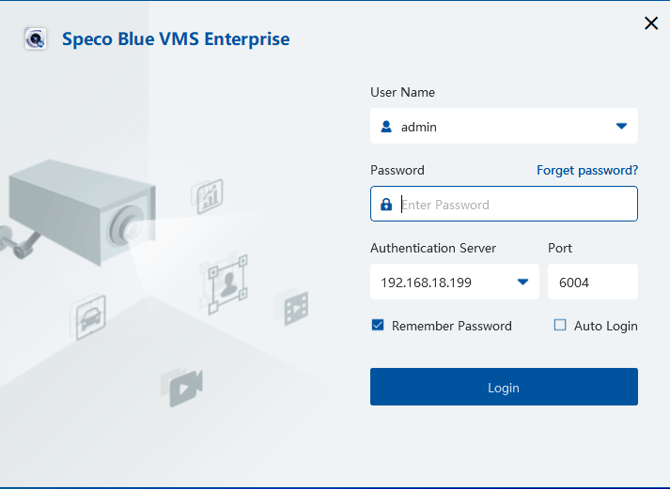
Task: Close the login window
Action: click(x=651, y=24)
